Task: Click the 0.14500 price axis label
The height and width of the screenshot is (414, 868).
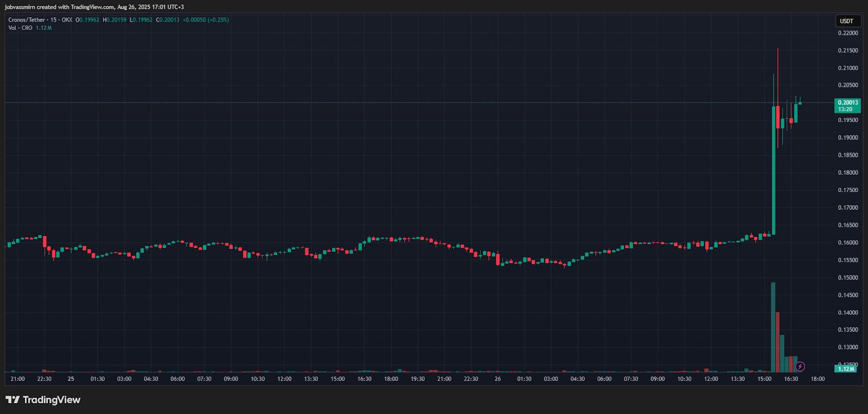Action: (x=848, y=295)
